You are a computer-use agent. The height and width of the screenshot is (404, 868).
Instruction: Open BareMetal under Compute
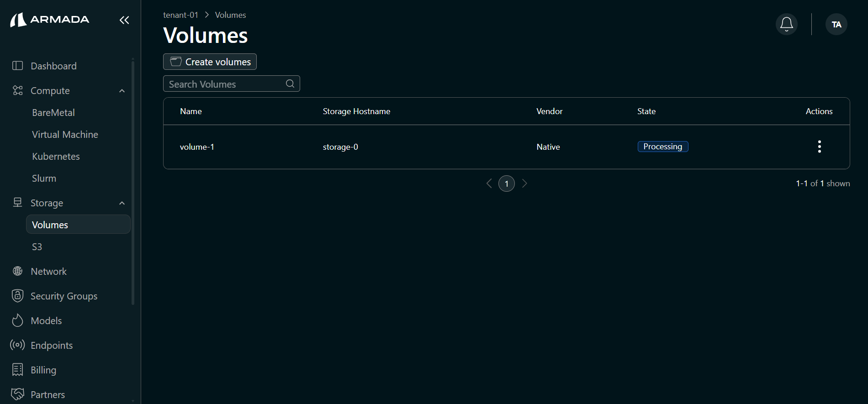pyautogui.click(x=53, y=112)
